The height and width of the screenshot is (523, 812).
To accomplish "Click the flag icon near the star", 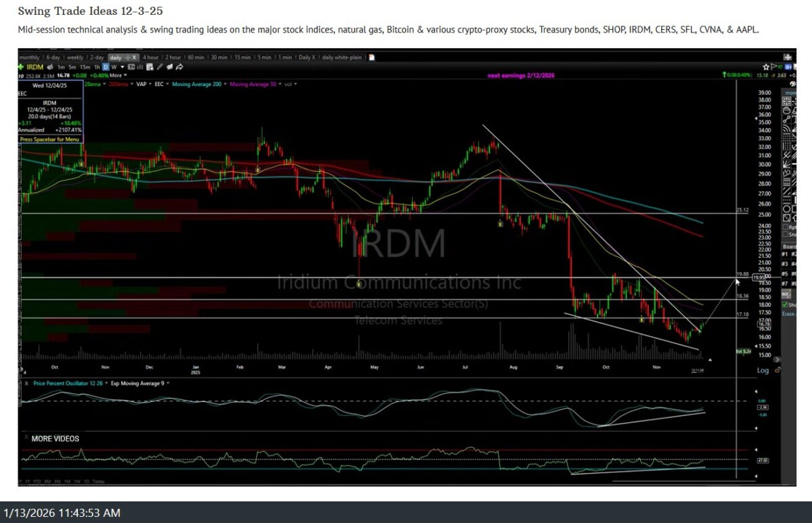I will 773,67.
